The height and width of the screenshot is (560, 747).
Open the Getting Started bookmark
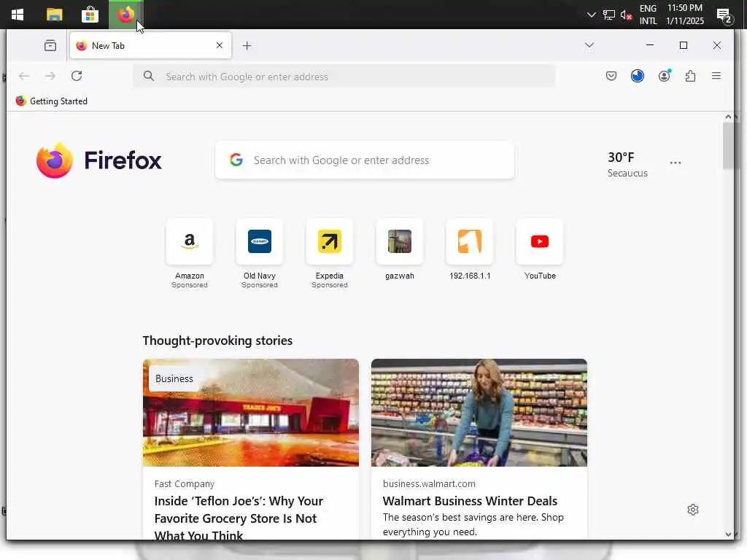(52, 101)
